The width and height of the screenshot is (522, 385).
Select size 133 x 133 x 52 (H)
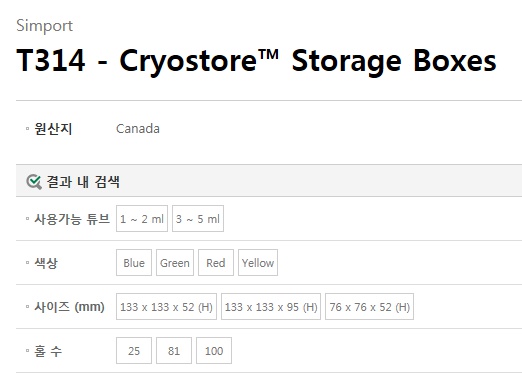[x=166, y=307]
